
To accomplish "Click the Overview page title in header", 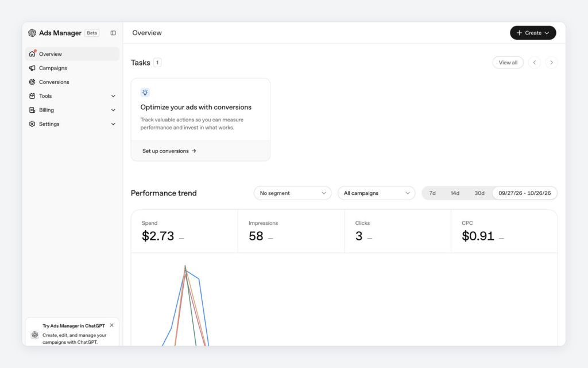I will click(x=146, y=33).
